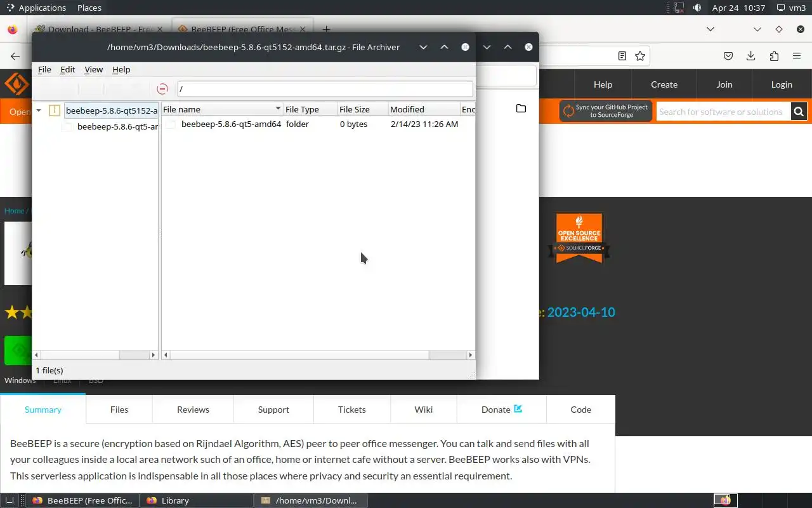Open the Edit menu in File Archiver
812x508 pixels.
pyautogui.click(x=67, y=69)
